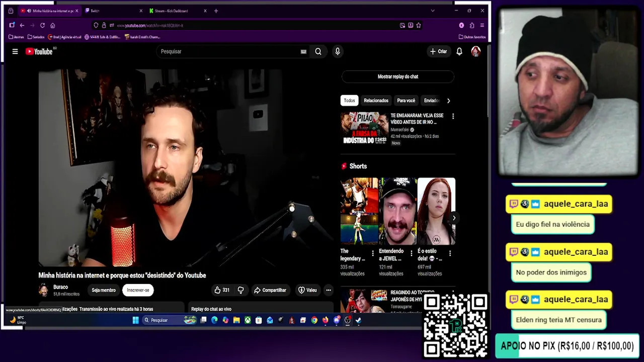Screen dimensions: 644x362
Task: Open Google Chrome from the taskbar
Action: (314, 320)
